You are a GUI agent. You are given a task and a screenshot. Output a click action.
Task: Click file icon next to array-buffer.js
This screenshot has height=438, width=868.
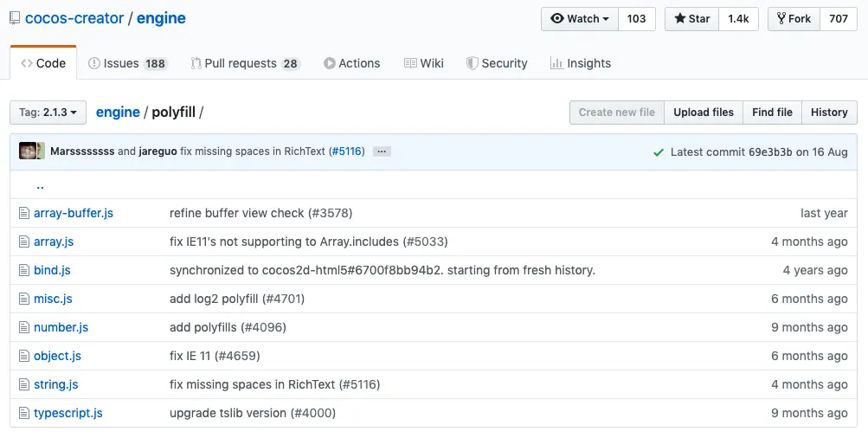[x=24, y=213]
